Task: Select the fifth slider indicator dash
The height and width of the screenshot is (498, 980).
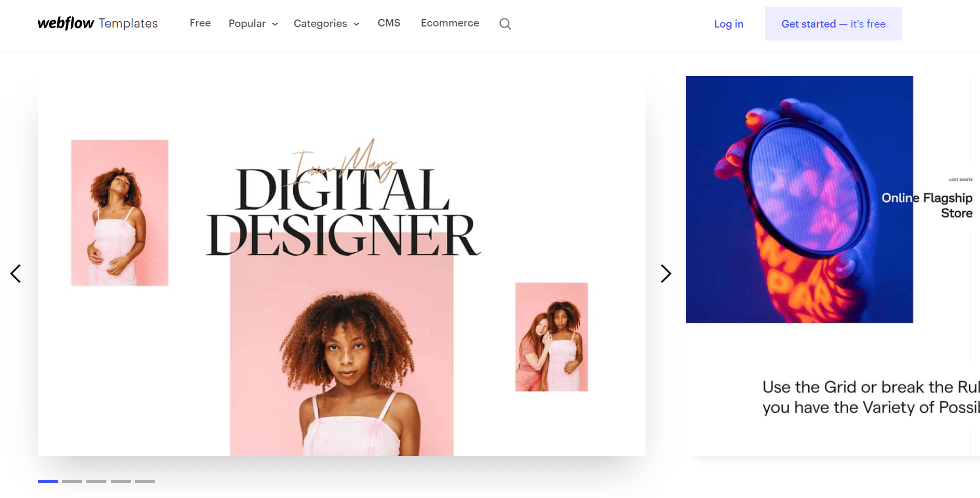Action: click(x=145, y=481)
